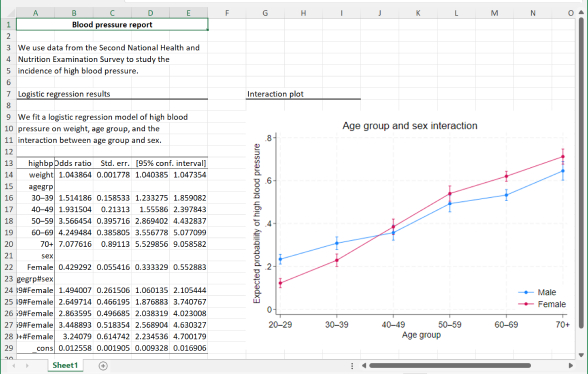Image resolution: width=588 pixels, height=374 pixels.
Task: Click the horizontal scrollbar thumb
Action: 450,365
